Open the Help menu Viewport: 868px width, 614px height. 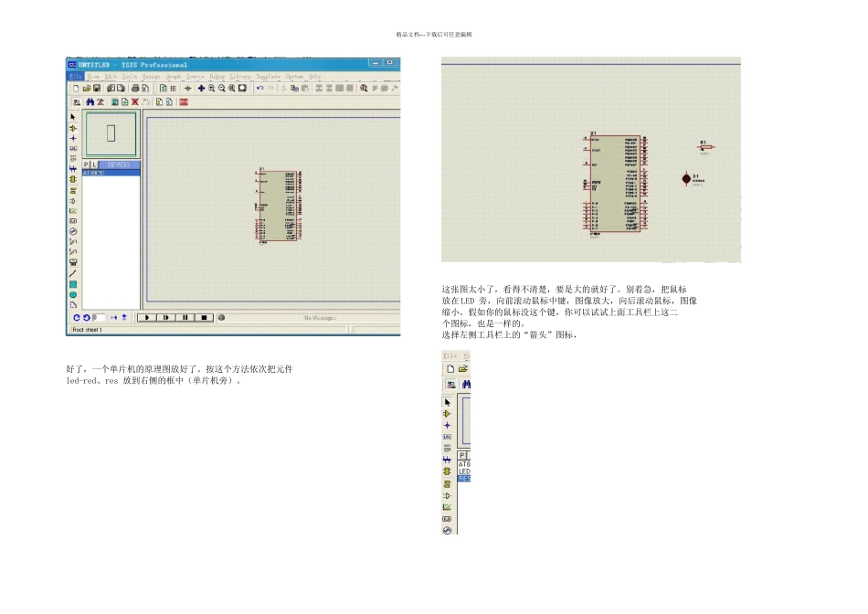point(314,77)
